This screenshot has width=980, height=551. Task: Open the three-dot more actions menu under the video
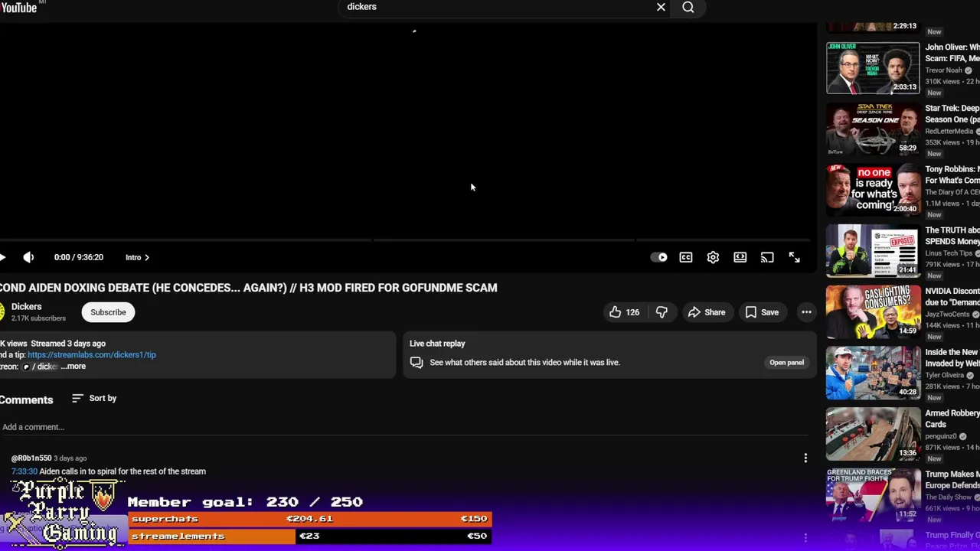click(x=806, y=312)
